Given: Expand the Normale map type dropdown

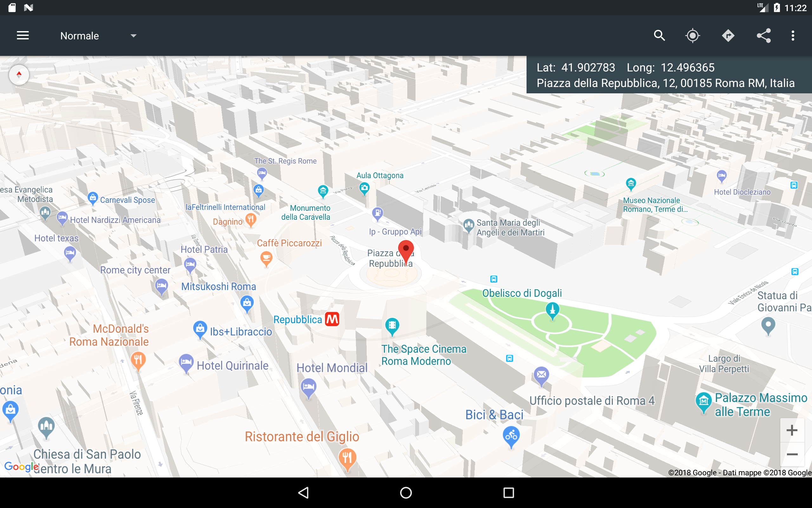Looking at the screenshot, I should 99,36.
